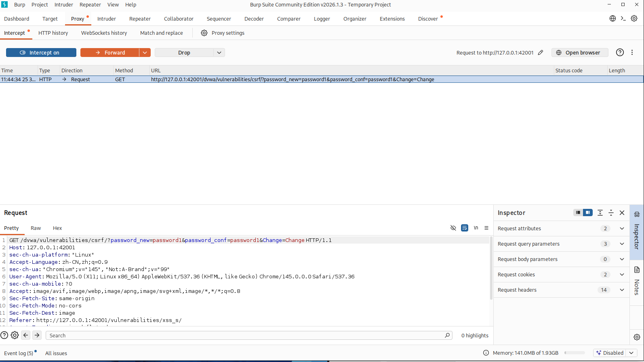Open the Notes side tab
The image size is (644, 362).
pos(637,281)
